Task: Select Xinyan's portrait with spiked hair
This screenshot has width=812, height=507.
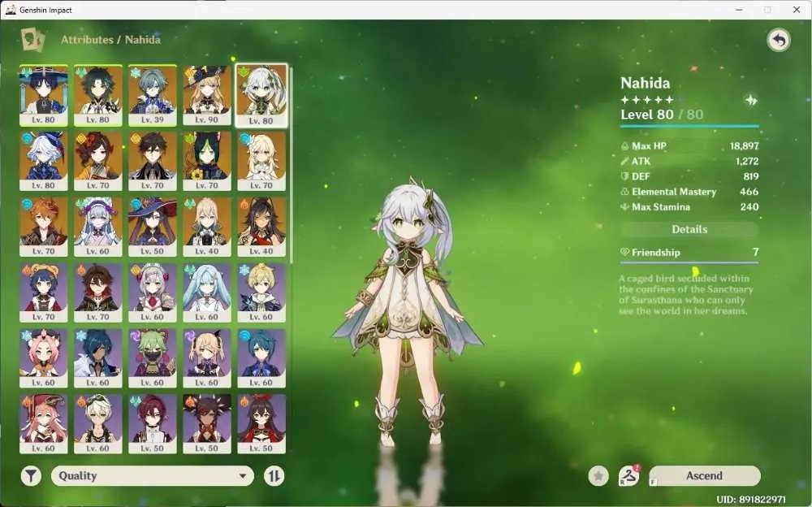Action: pos(206,424)
